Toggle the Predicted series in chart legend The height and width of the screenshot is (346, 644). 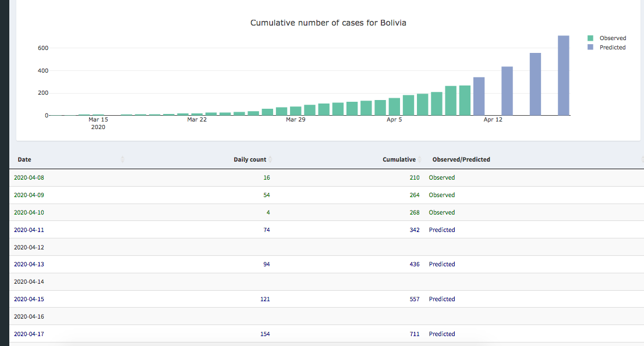point(613,47)
